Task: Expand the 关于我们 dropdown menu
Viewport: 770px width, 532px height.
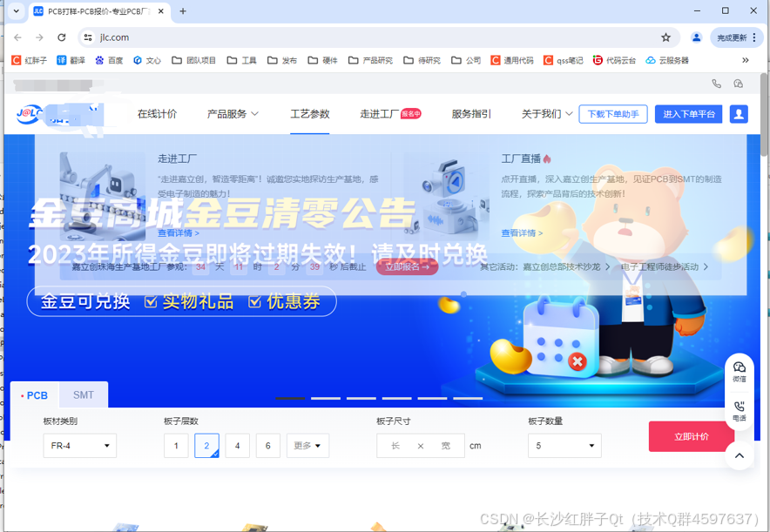Action: pyautogui.click(x=546, y=114)
